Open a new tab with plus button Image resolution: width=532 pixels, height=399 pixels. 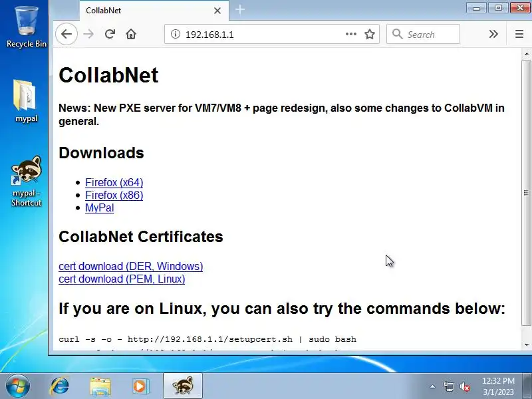click(x=240, y=9)
